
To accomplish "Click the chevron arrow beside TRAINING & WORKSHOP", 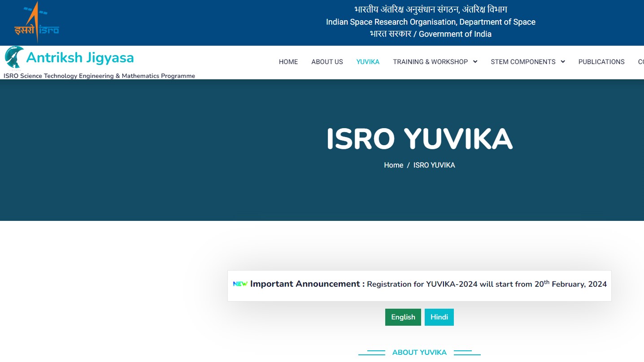I will (475, 62).
